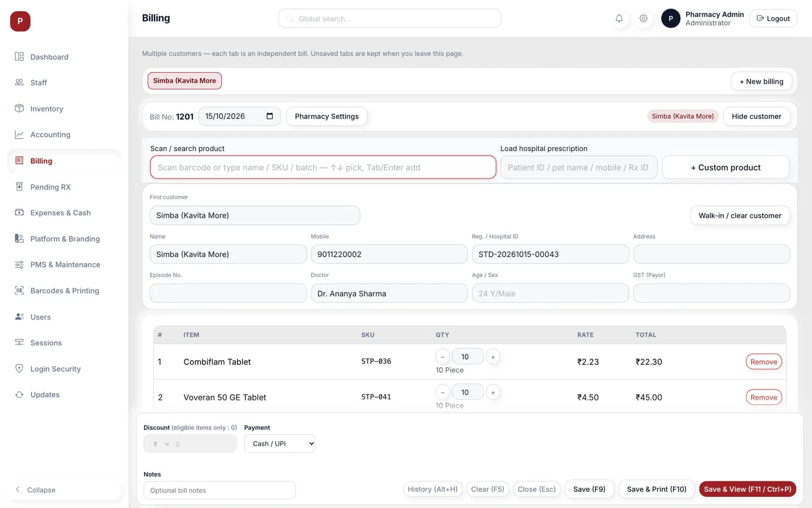Open Login Security page
This screenshot has width=812, height=508.
(x=64, y=369)
